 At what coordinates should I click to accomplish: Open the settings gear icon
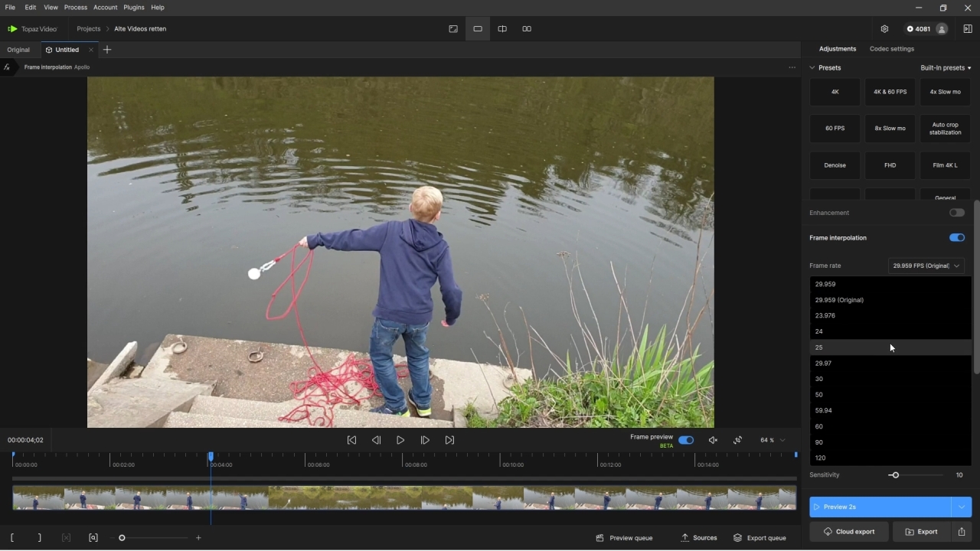click(884, 29)
